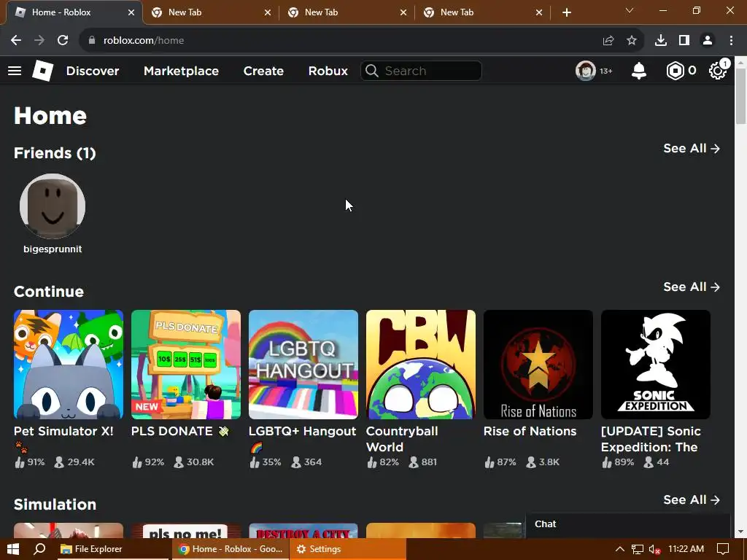Open the settings gear in Roblox header
Image resolution: width=747 pixels, height=560 pixels.
tap(717, 71)
